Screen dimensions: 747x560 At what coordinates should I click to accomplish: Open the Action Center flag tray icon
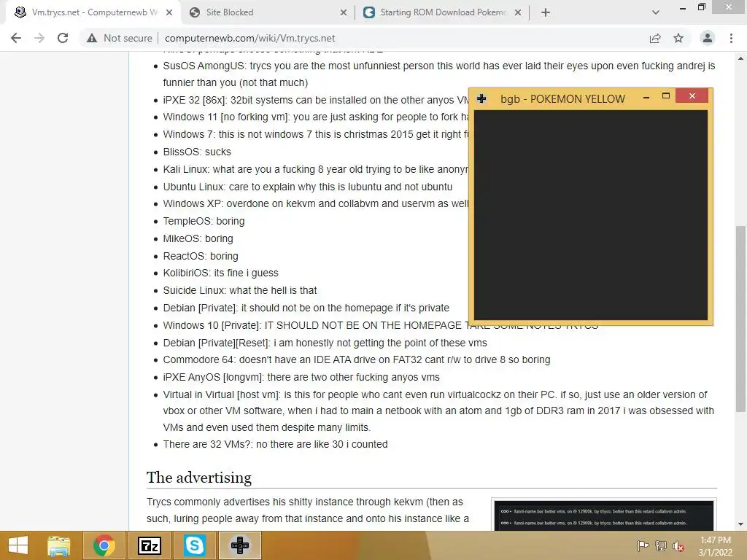tap(643, 545)
